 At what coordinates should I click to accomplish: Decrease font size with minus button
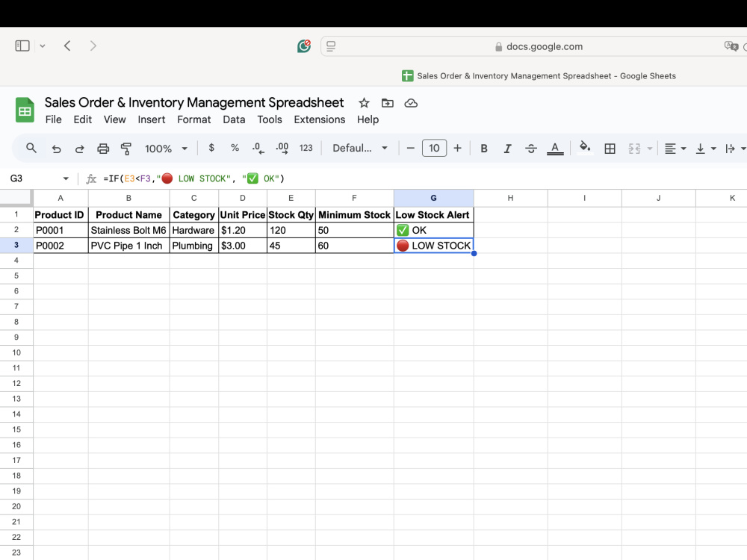point(410,148)
